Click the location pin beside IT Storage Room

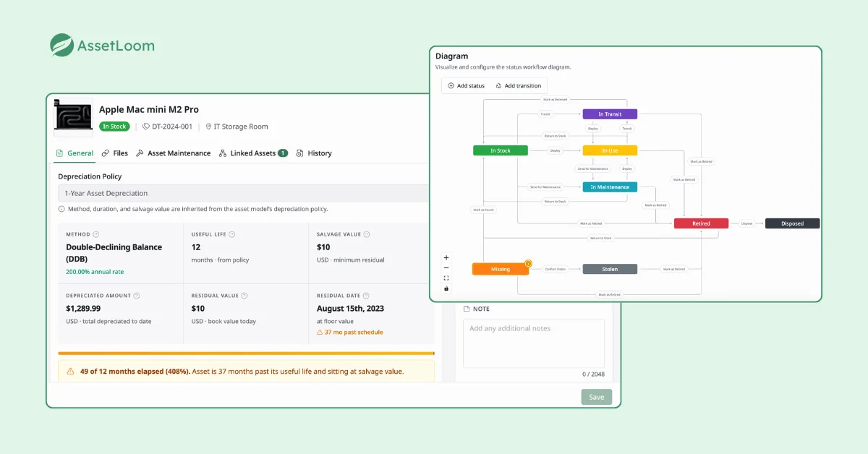tap(208, 127)
